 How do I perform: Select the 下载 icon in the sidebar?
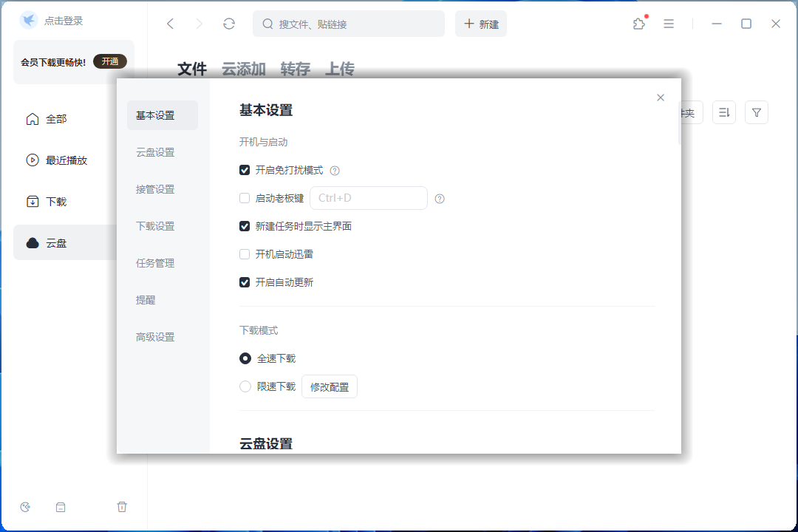(31, 201)
